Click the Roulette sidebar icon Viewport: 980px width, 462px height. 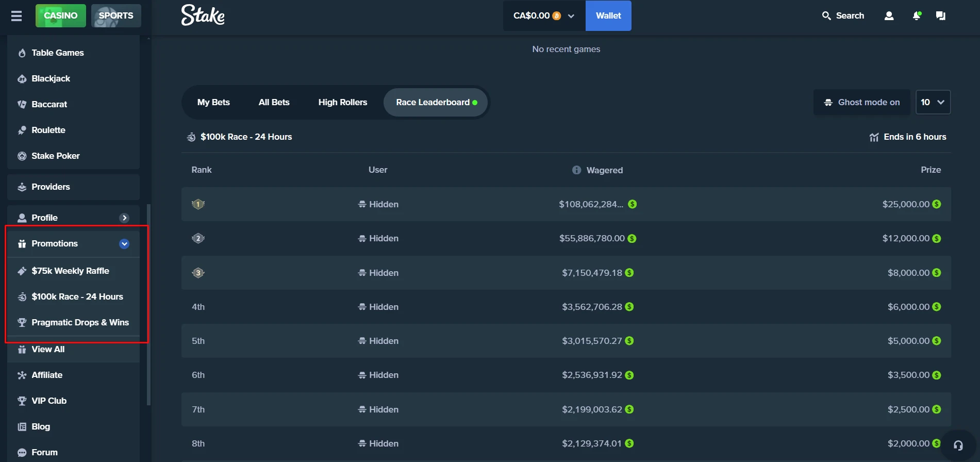point(22,130)
